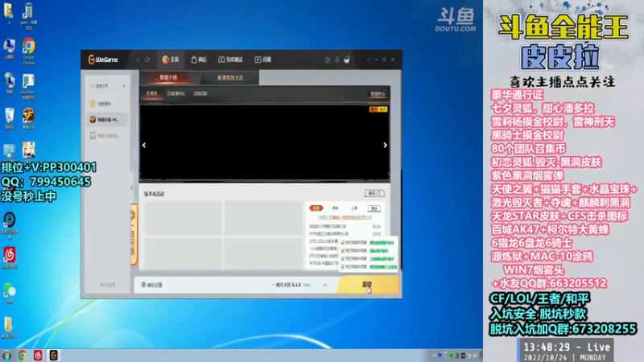
Task: Open the third sub-tab next to 直播中心
Action: point(200,93)
